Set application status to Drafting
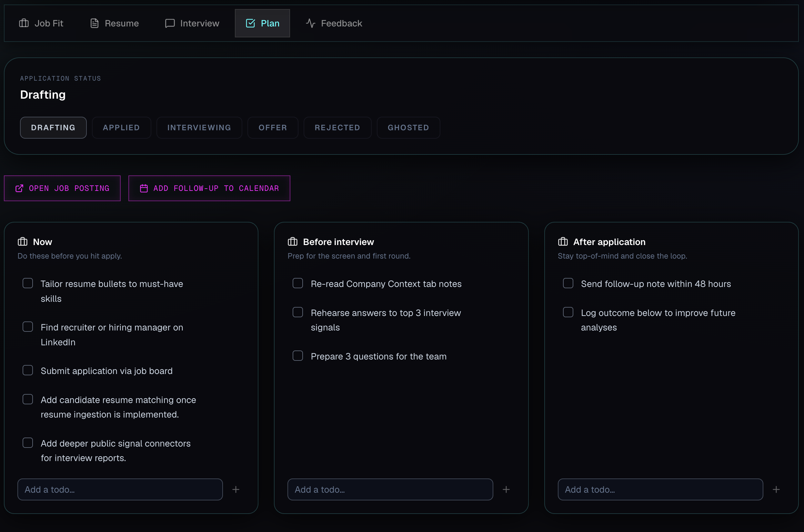This screenshot has width=804, height=532. [53, 128]
